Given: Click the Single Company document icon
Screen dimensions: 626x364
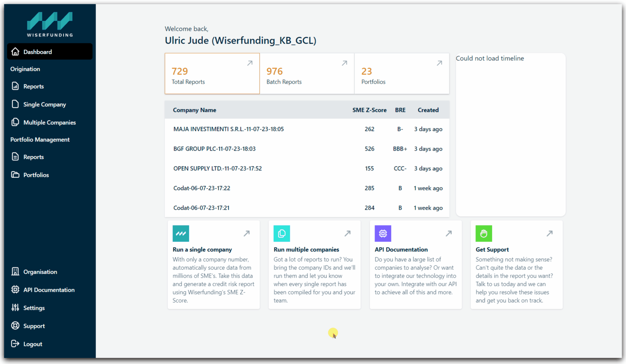Looking at the screenshot, I should pyautogui.click(x=15, y=104).
